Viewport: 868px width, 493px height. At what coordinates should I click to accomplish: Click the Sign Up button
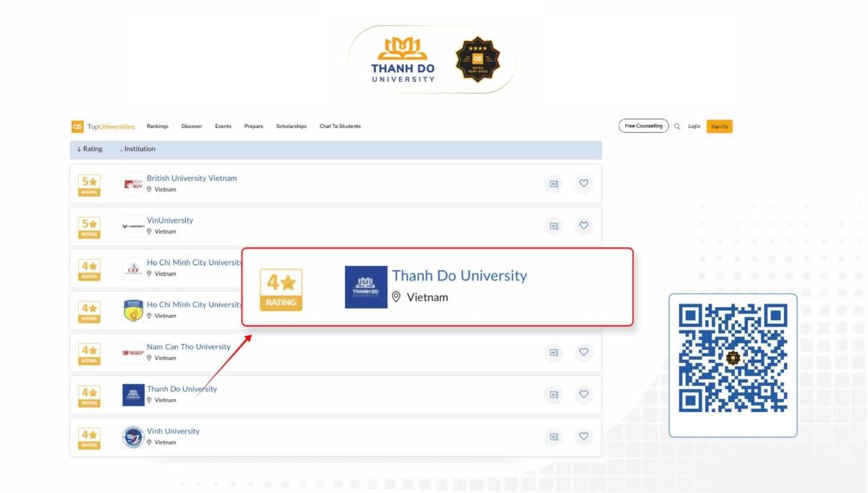[719, 127]
